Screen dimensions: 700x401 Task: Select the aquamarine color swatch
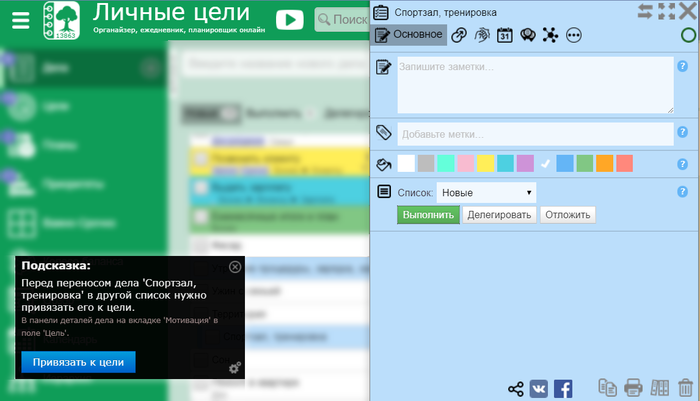[x=446, y=163]
